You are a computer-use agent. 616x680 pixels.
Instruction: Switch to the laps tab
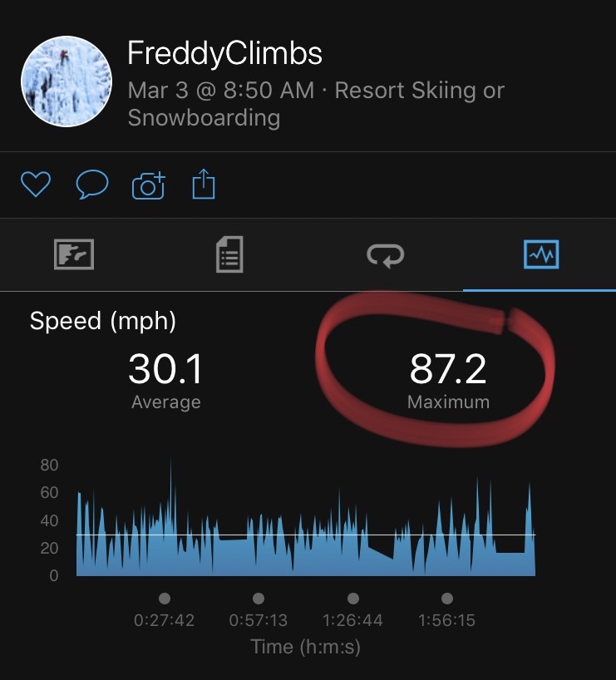click(385, 254)
